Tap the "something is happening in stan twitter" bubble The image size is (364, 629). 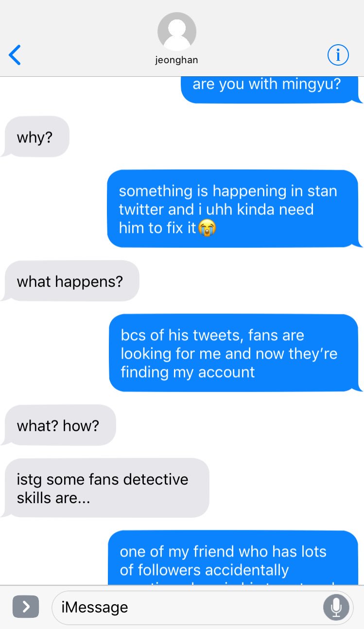(x=234, y=209)
